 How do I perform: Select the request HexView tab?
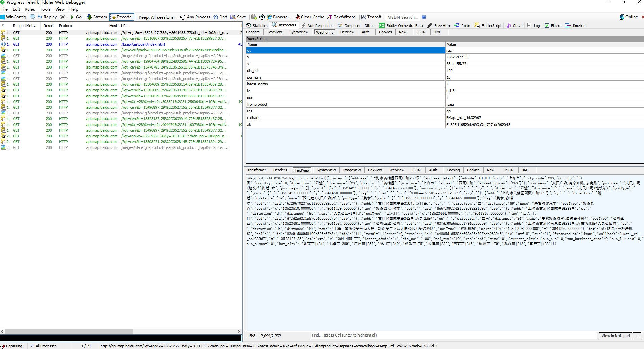tap(347, 32)
